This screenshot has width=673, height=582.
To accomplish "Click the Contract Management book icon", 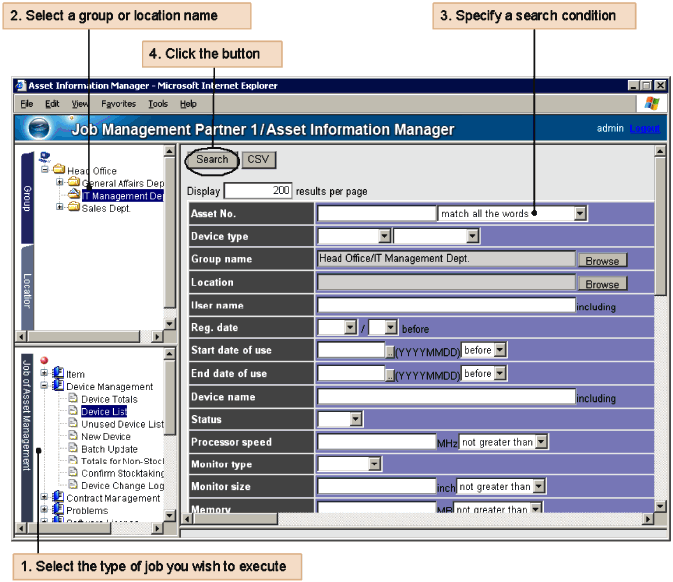I will pyautogui.click(x=57, y=498).
